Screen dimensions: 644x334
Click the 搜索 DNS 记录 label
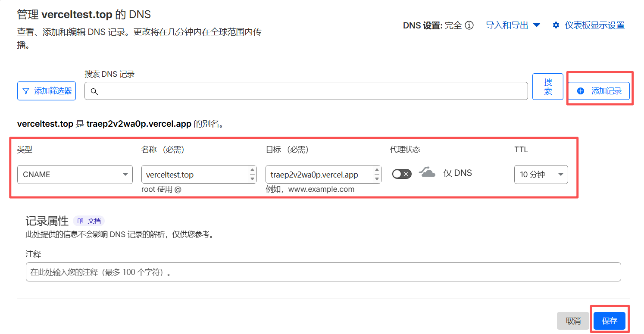pos(109,74)
